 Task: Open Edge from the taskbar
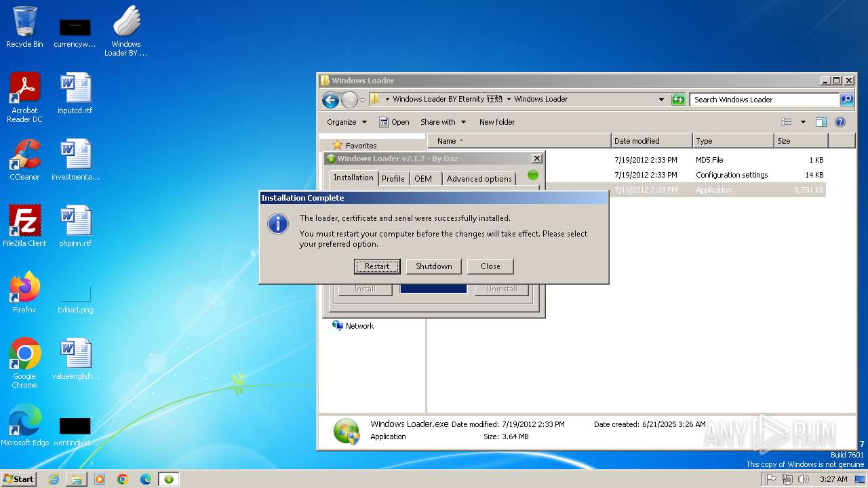click(x=146, y=479)
